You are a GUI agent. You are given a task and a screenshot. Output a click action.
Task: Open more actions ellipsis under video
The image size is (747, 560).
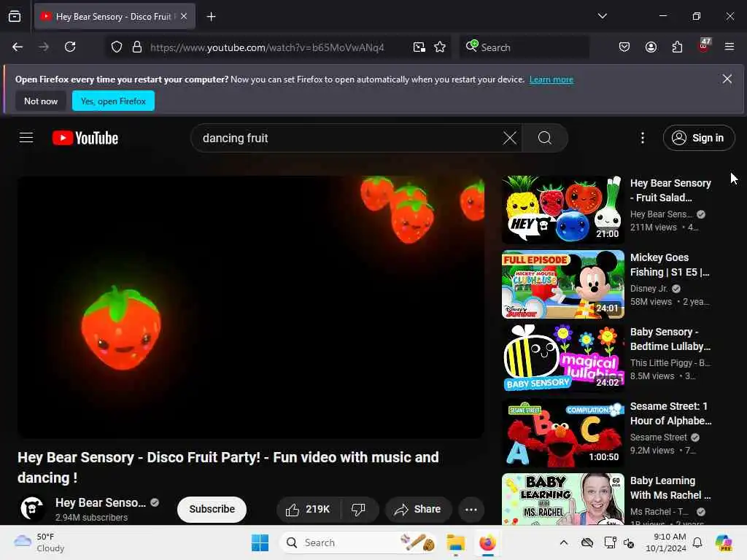point(471,510)
